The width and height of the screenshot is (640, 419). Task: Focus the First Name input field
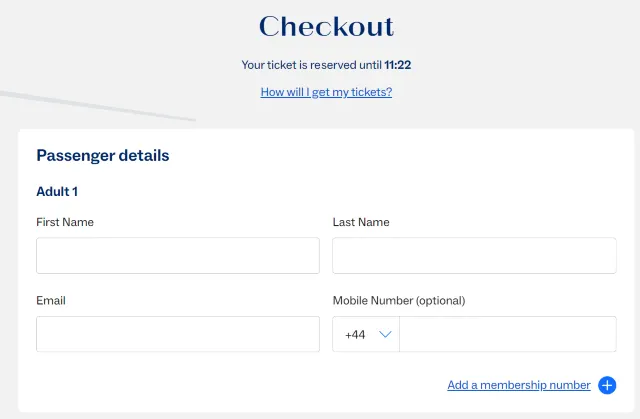point(178,256)
